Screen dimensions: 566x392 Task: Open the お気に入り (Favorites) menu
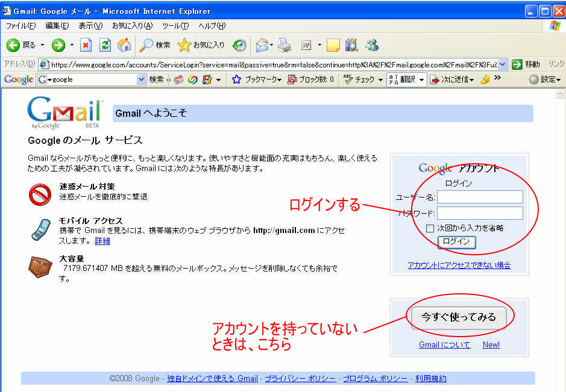pyautogui.click(x=133, y=26)
